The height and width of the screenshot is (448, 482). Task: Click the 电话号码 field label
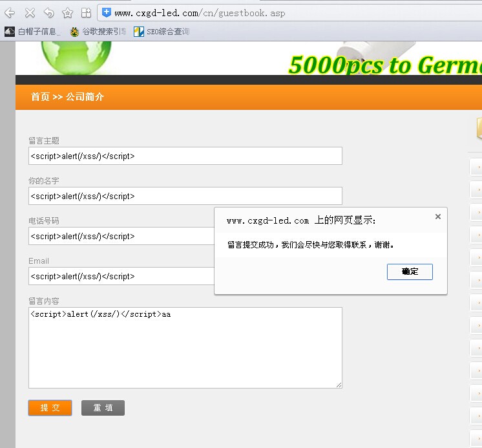(x=44, y=221)
